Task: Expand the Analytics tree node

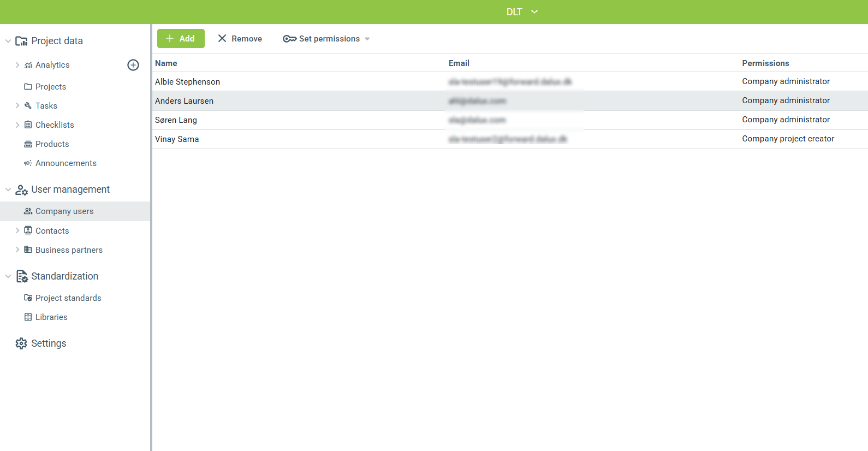Action: pos(17,65)
